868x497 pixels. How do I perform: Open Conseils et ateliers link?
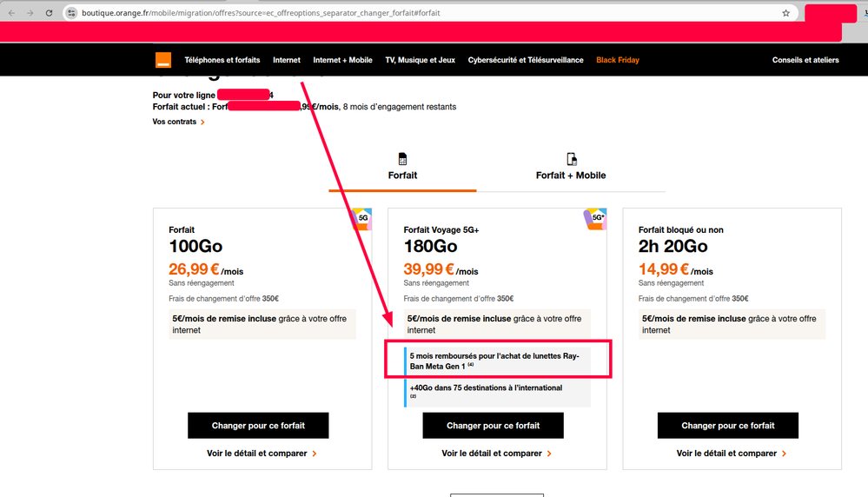coord(805,60)
